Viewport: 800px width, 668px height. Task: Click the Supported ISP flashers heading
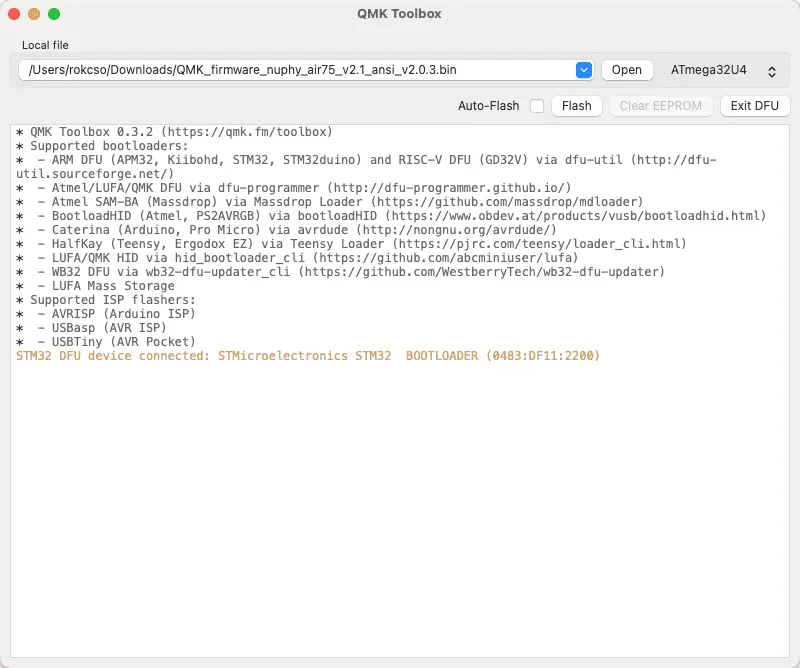[106, 300]
